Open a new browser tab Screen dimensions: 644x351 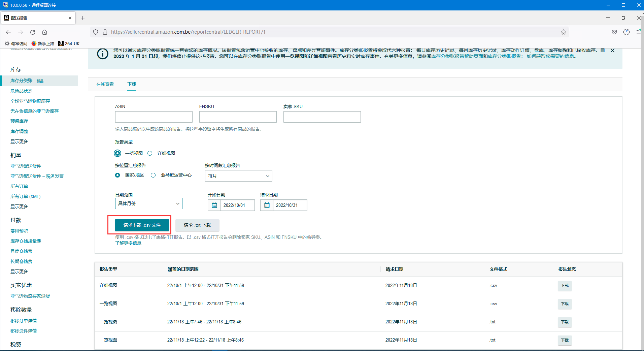tap(83, 18)
